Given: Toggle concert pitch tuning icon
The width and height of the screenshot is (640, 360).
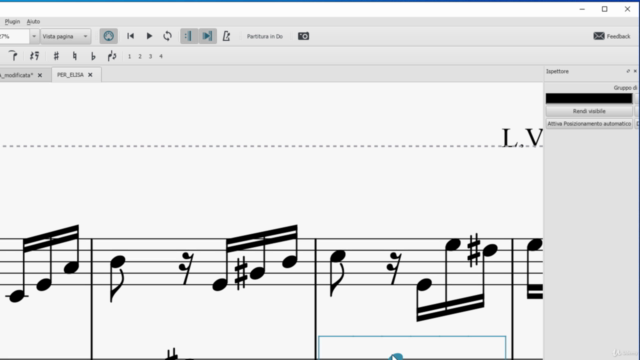Looking at the screenshot, I should pyautogui.click(x=108, y=36).
